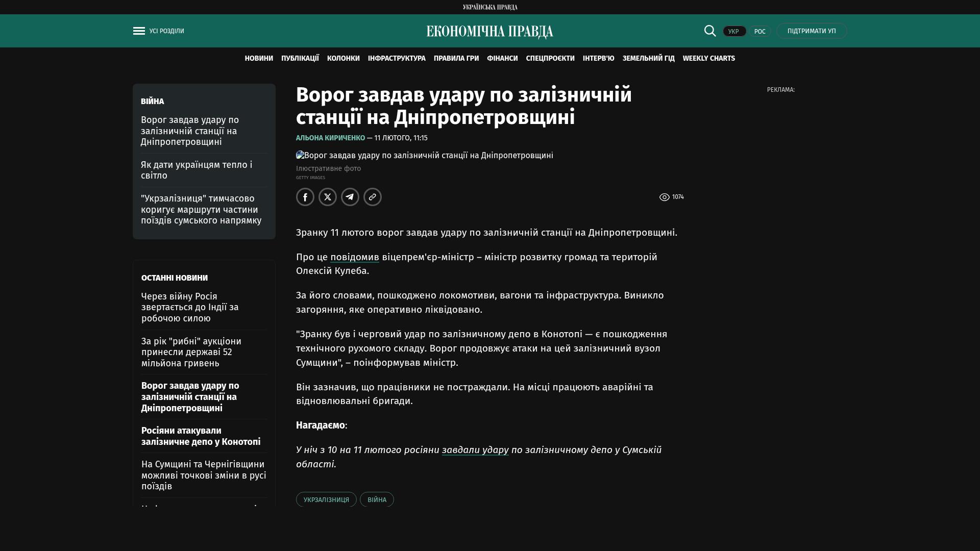The image size is (980, 551).
Task: Follow the "завдали удару" link
Action: click(x=475, y=450)
